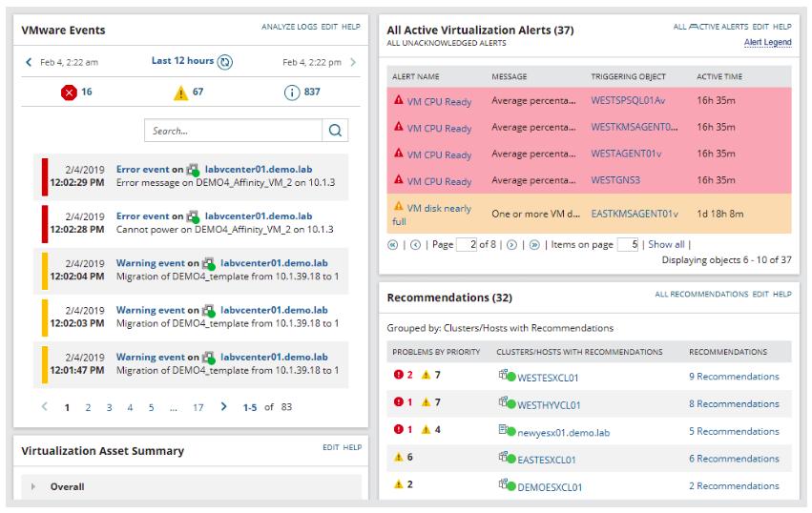Image resolution: width=812 pixels, height=513 pixels.
Task: Go to events page 3
Action: point(110,408)
